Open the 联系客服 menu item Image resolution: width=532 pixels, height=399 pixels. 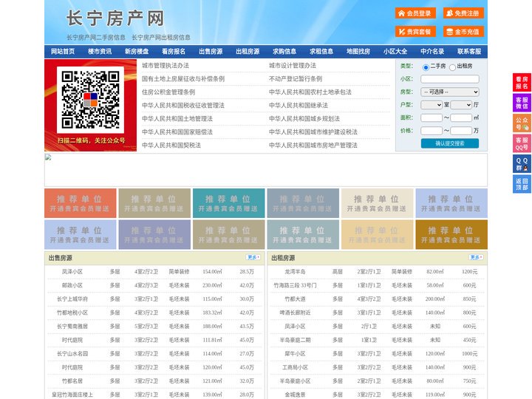(x=469, y=52)
